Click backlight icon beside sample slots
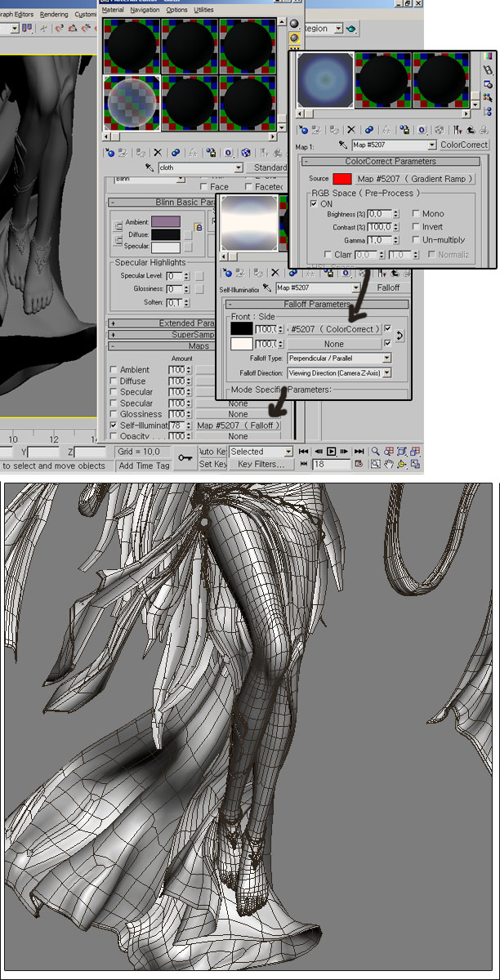Screen dimensions: 500x980 point(294,38)
